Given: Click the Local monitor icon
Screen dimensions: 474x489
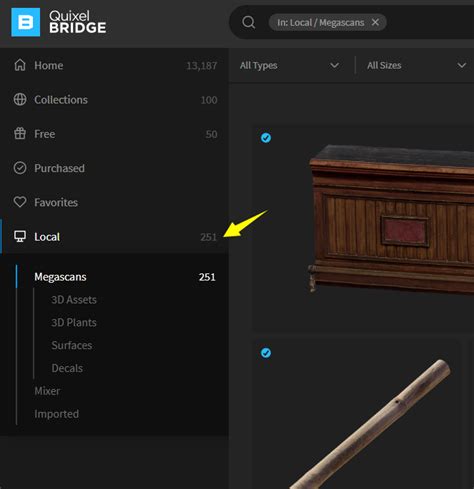Looking at the screenshot, I should pyautogui.click(x=20, y=237).
